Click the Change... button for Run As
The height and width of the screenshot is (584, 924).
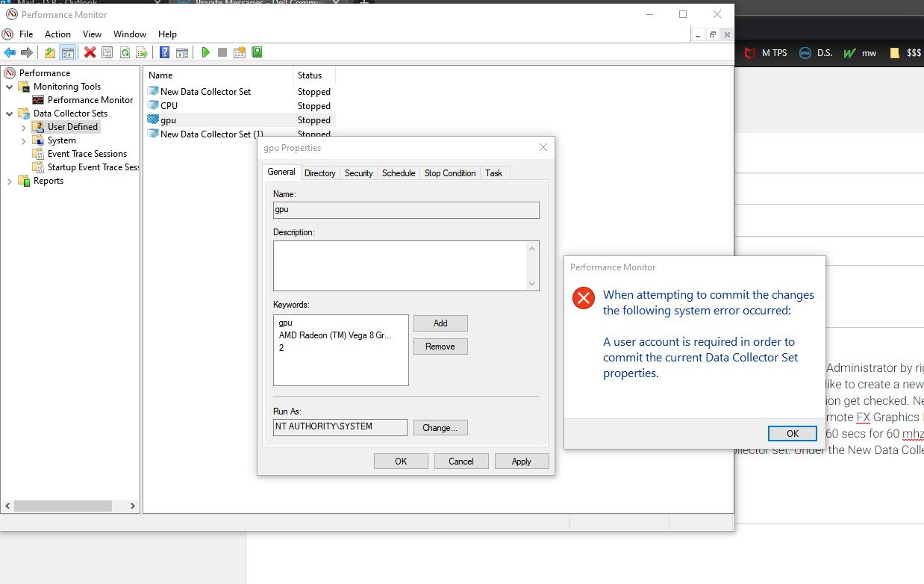pos(440,428)
